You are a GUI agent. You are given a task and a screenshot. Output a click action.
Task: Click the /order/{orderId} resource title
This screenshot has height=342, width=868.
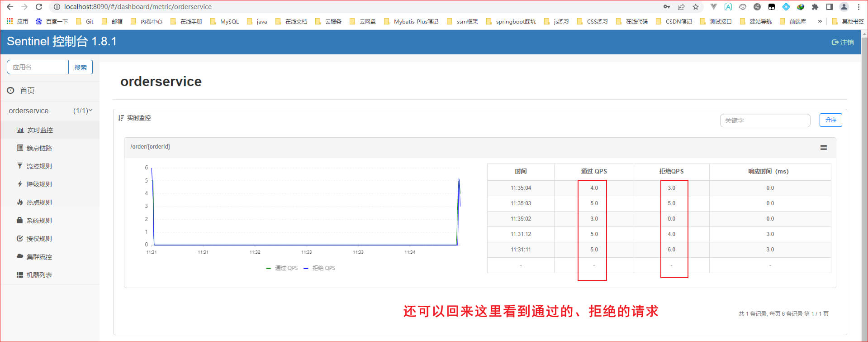point(150,146)
